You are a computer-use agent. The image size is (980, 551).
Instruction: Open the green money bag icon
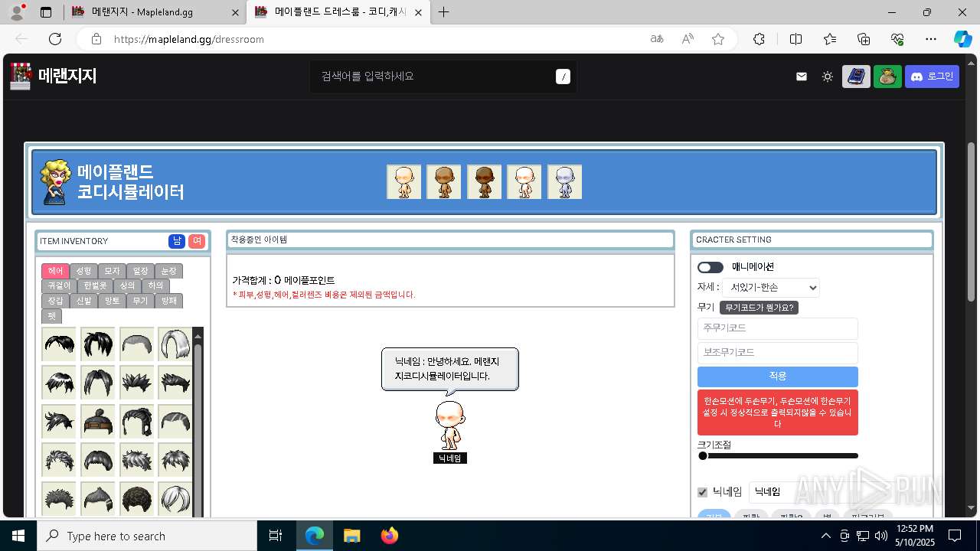pyautogui.click(x=887, y=77)
